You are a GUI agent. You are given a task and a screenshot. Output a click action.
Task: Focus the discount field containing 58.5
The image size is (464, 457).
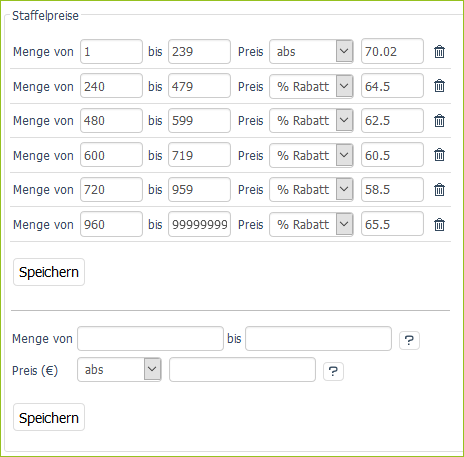[392, 189]
